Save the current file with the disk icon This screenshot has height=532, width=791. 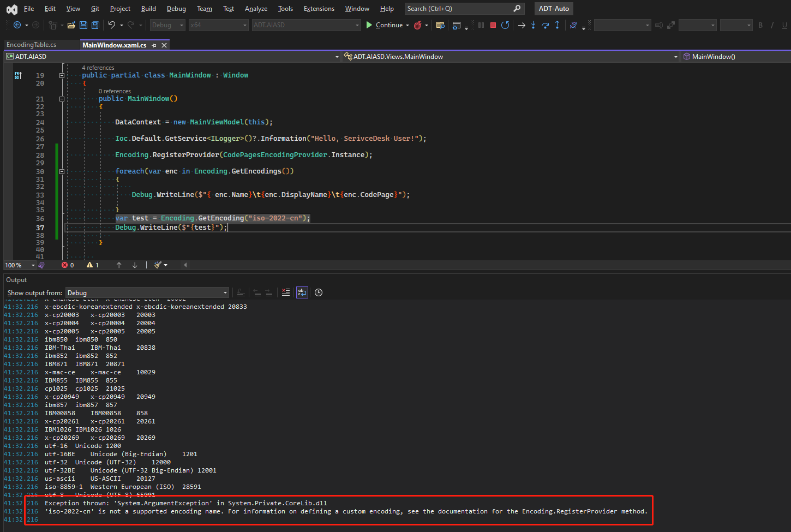(83, 25)
